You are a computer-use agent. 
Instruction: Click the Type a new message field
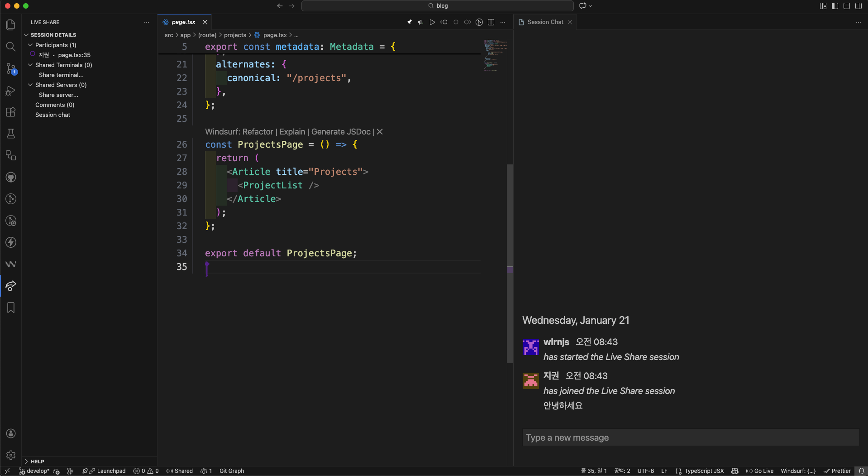(x=690, y=438)
